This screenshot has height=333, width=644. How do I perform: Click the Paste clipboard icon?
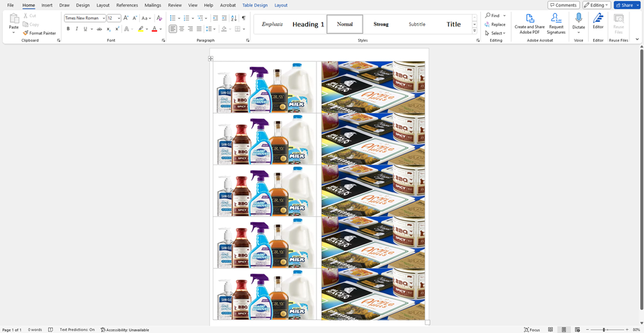point(14,19)
